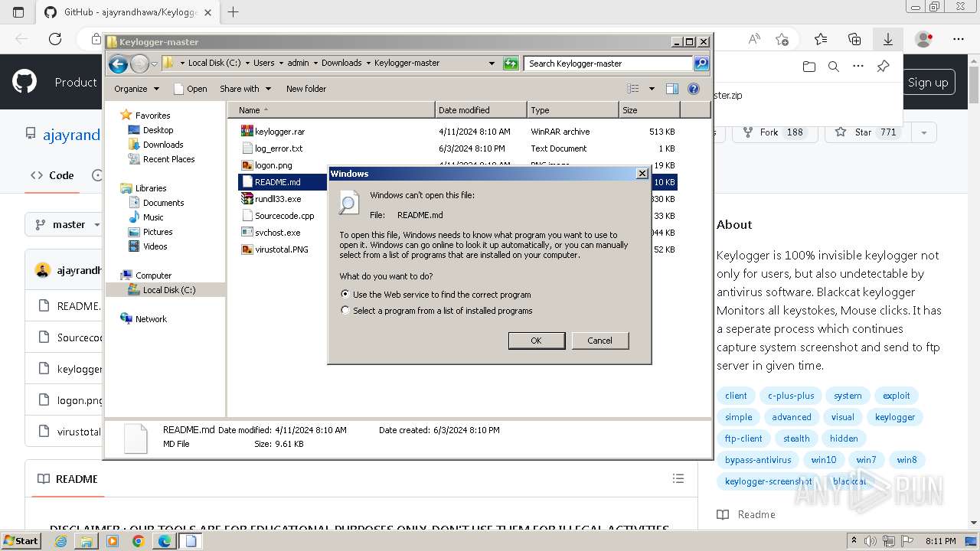The width and height of the screenshot is (980, 551).
Task: Open the Code tab on GitHub
Action: point(52,175)
